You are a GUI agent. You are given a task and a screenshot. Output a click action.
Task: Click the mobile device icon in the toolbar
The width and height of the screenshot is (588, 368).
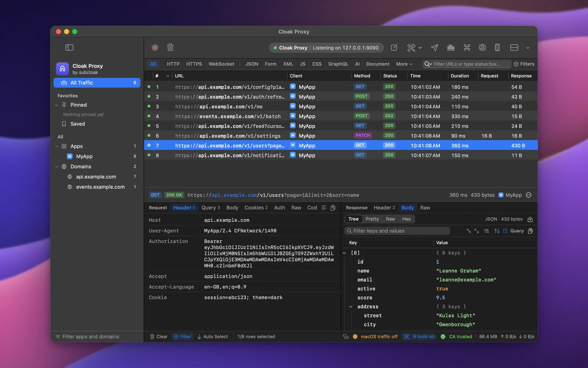coord(497,47)
